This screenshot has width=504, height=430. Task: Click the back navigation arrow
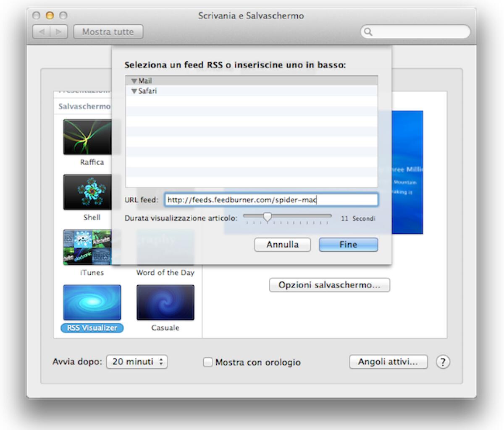coord(41,31)
